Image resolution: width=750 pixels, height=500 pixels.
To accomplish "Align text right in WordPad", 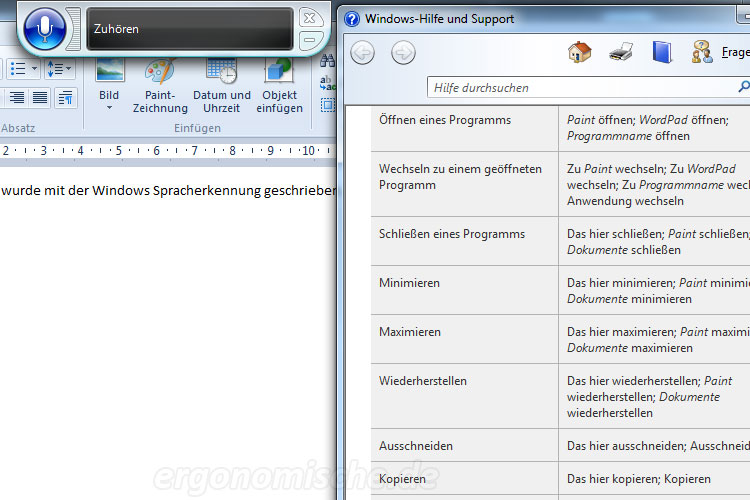I will (17, 98).
